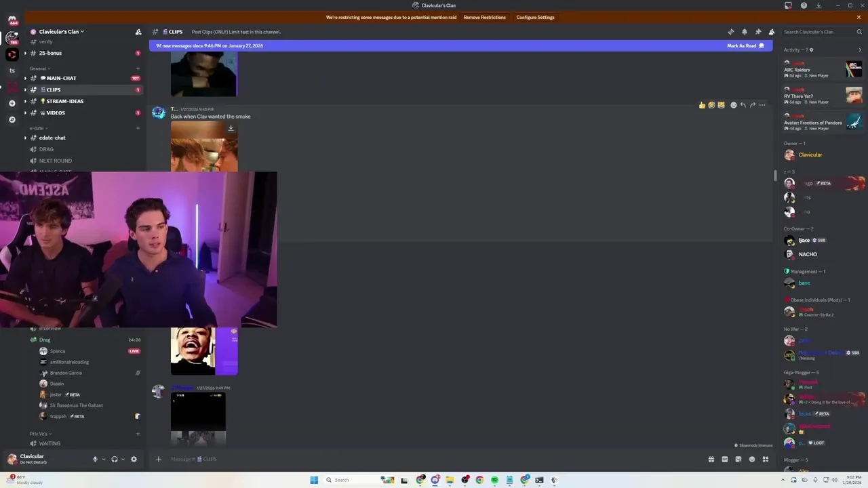
Task: Toggle the member list icon
Action: click(x=771, y=32)
